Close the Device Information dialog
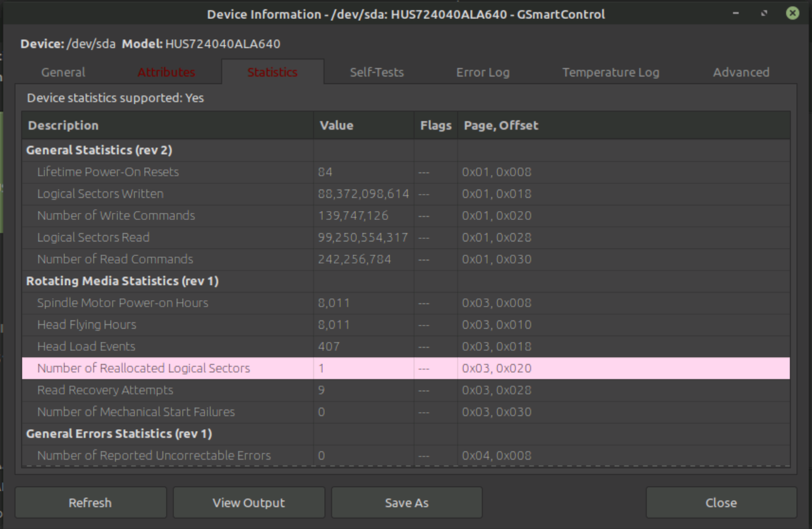This screenshot has width=812, height=529. 721,502
